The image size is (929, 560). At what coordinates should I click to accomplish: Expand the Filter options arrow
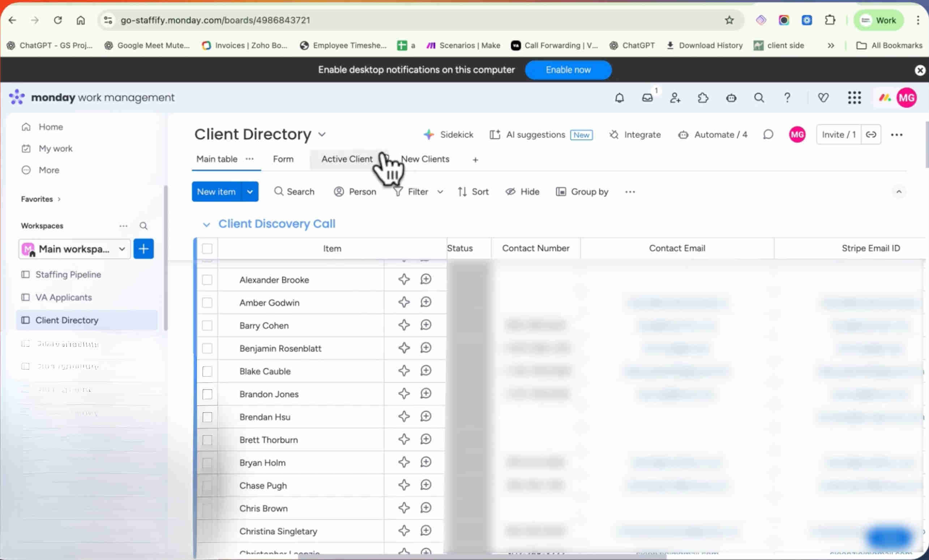coord(440,192)
